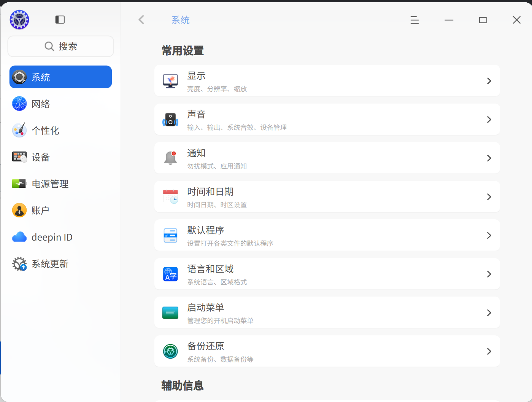Open the 电源管理 sidebar label
532x402 pixels.
50,184
